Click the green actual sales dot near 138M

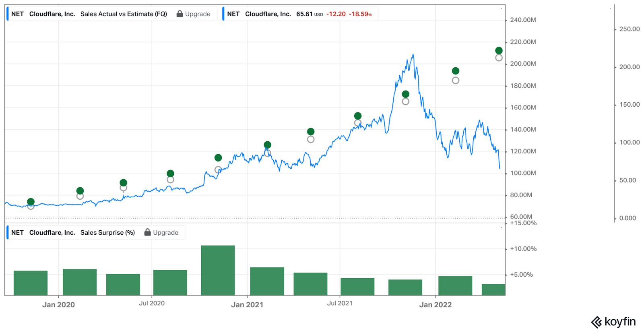311,132
